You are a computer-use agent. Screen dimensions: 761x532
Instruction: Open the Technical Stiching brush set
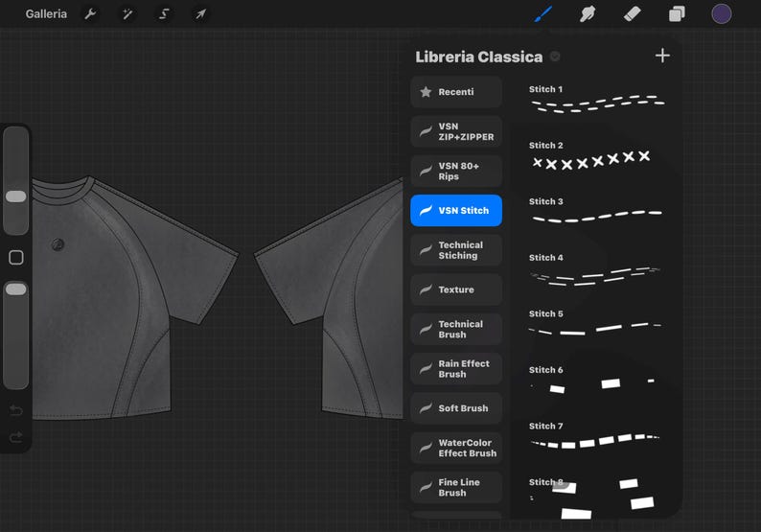[x=456, y=250]
